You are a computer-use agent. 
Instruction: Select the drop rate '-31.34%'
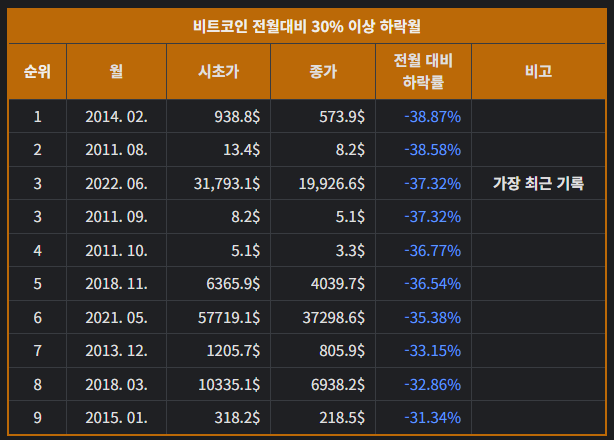(433, 418)
